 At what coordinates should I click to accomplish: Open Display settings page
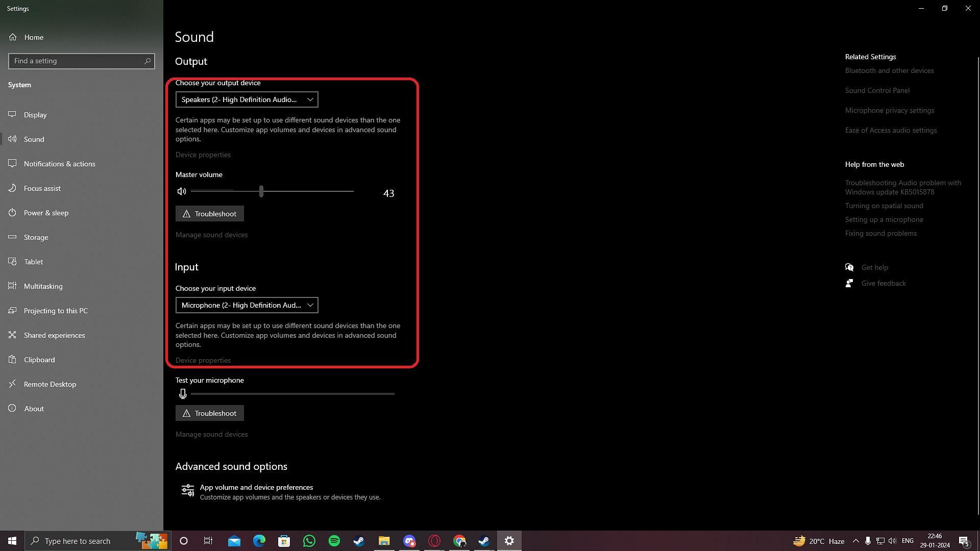(82, 115)
